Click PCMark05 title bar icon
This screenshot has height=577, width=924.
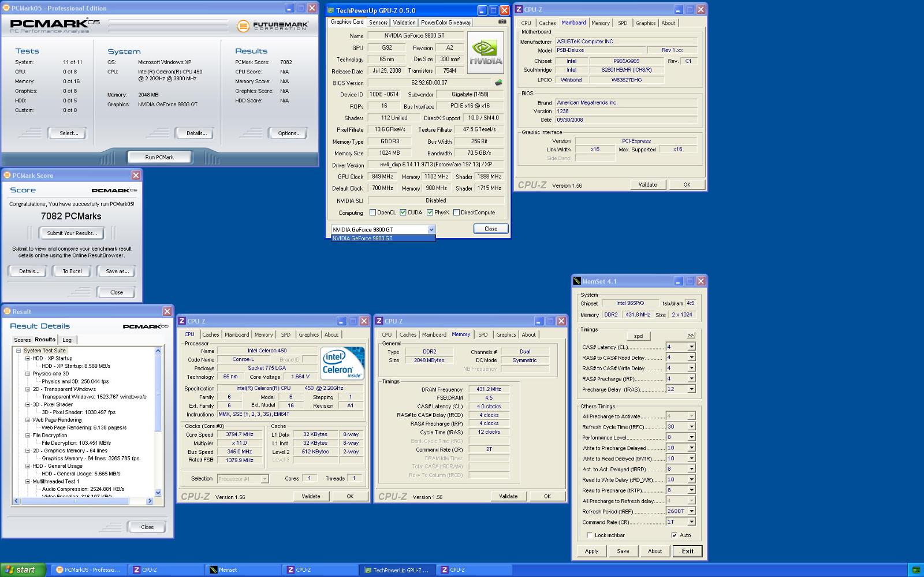pos(6,8)
